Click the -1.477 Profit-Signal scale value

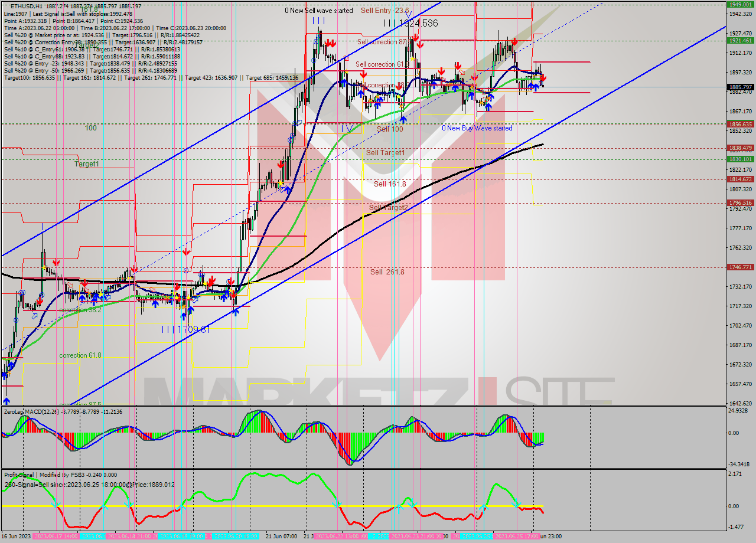point(736,526)
